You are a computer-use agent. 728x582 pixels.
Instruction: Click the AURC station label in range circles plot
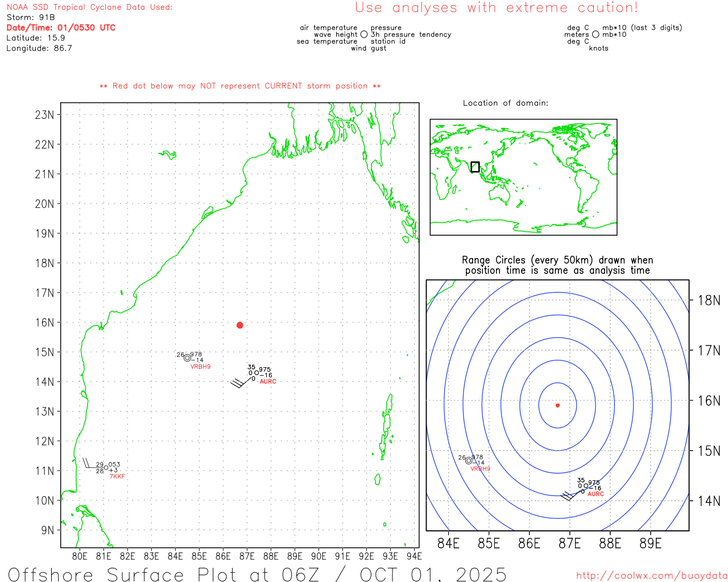[x=596, y=494]
